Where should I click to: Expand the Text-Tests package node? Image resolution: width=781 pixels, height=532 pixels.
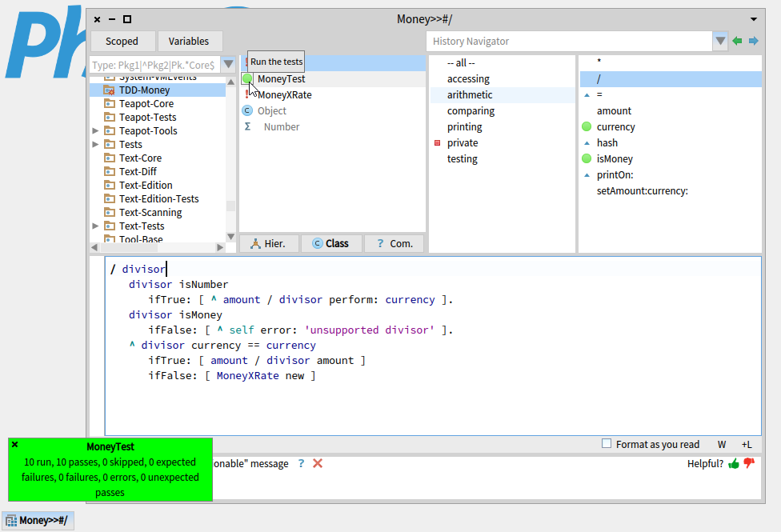tap(97, 226)
